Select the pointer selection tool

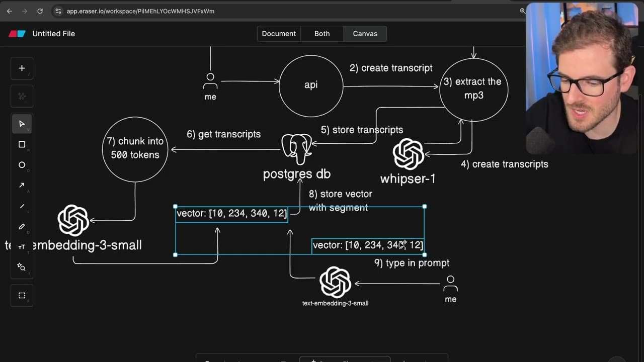(22, 124)
